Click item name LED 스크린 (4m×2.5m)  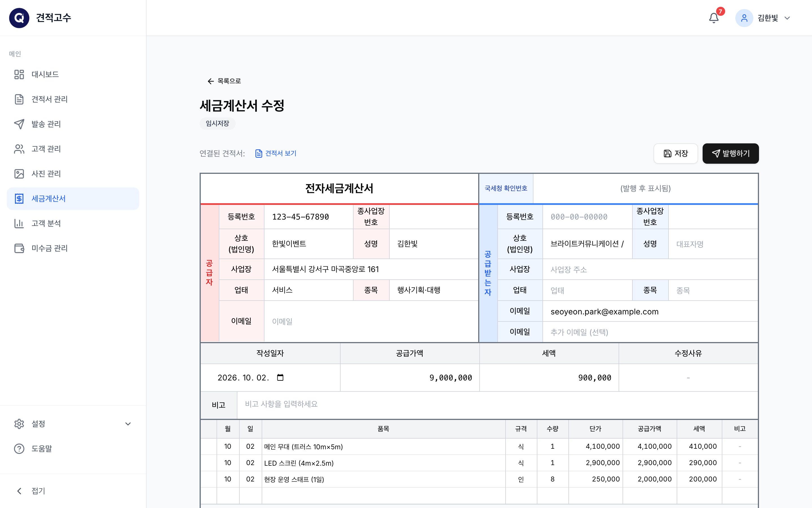pyautogui.click(x=299, y=463)
